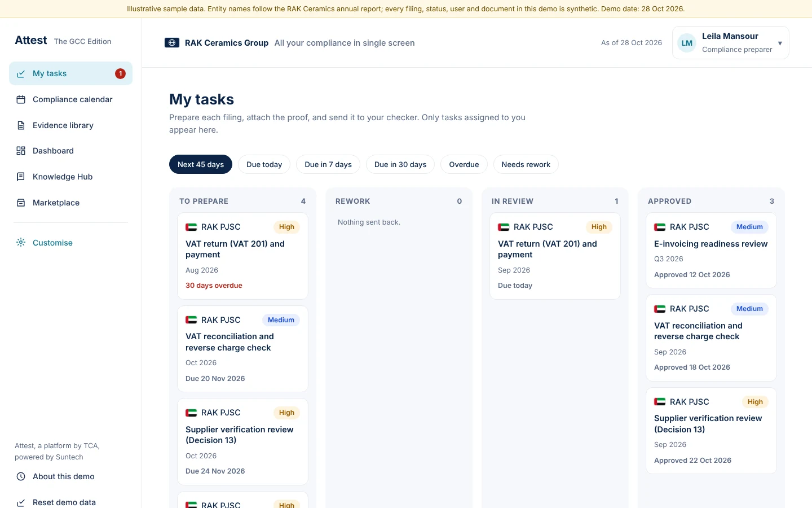The image size is (812, 508).
Task: Open the approved Sep 2026 VAT reconciliation card
Action: 711,338
